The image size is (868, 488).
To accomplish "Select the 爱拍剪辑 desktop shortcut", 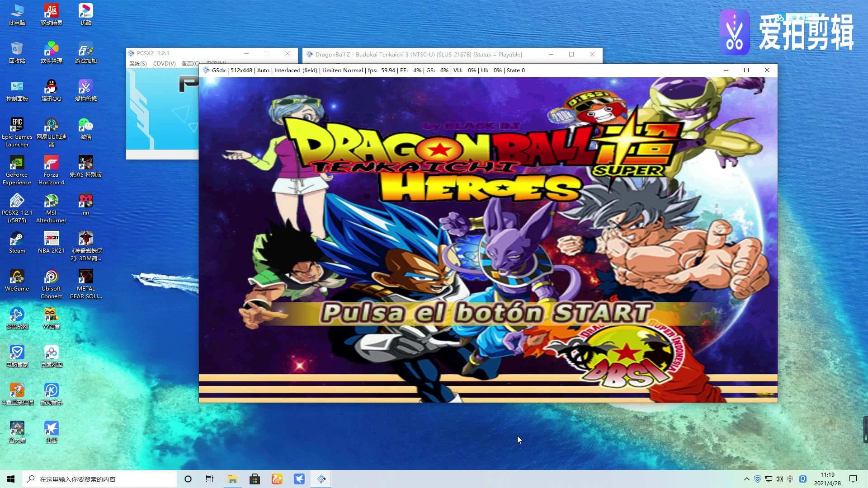I will pyautogui.click(x=86, y=90).
